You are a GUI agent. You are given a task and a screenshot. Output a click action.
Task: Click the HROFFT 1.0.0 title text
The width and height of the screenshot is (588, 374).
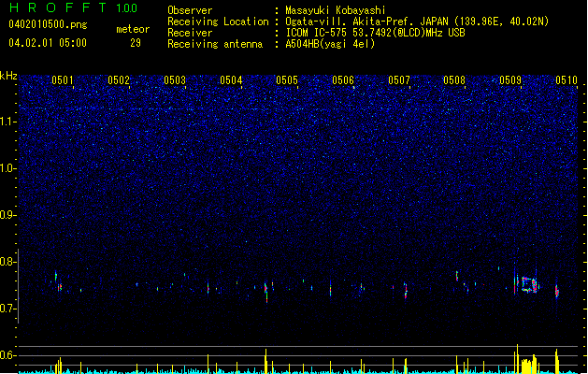pyautogui.click(x=74, y=7)
